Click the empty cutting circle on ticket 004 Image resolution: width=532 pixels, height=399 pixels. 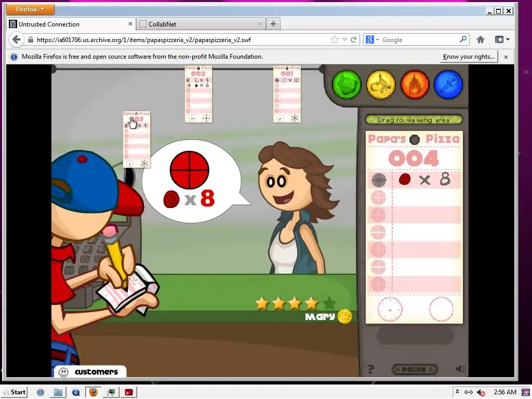(441, 310)
